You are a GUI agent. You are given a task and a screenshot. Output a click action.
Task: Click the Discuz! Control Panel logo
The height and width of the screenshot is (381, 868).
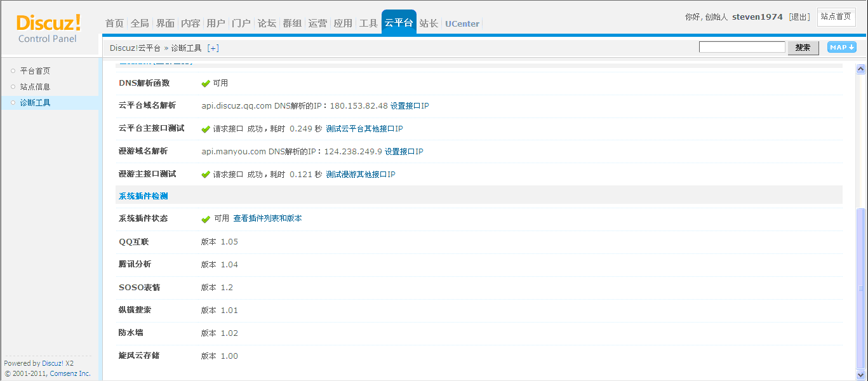point(48,29)
